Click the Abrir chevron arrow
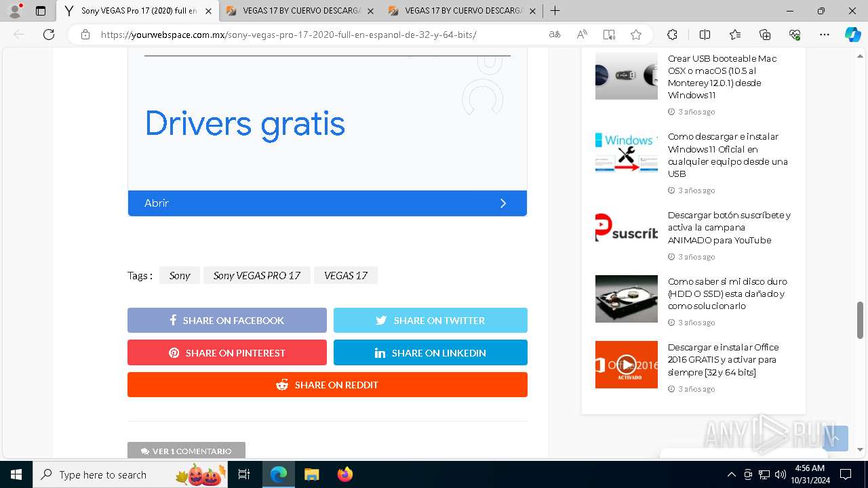Screen dimensions: 868x488 tap(503, 203)
